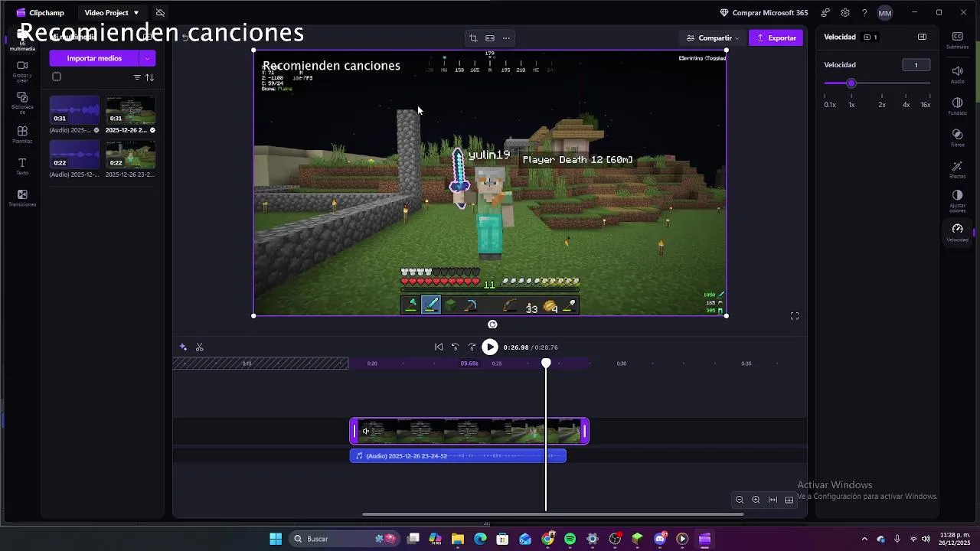980x551 pixels.
Task: Select the 0:22 Minecraft video thumbnail
Action: coord(130,155)
